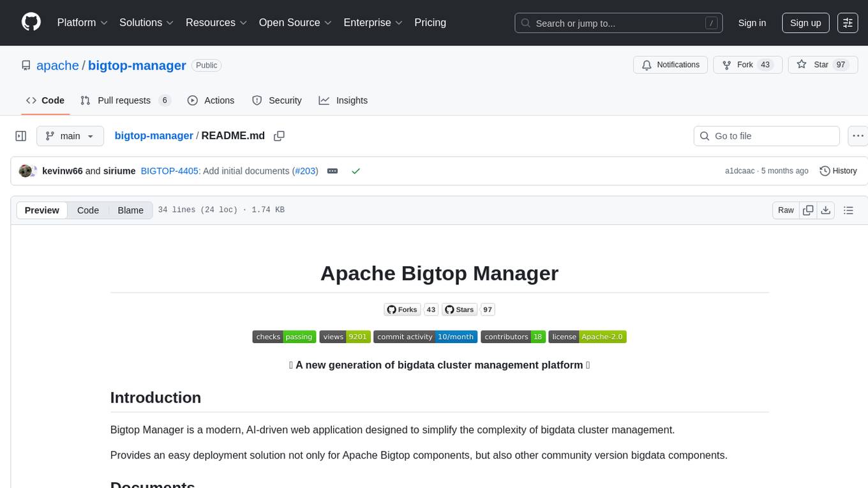Switch to Blame view mode
Screen dimensions: 868x488
[x=130, y=210]
